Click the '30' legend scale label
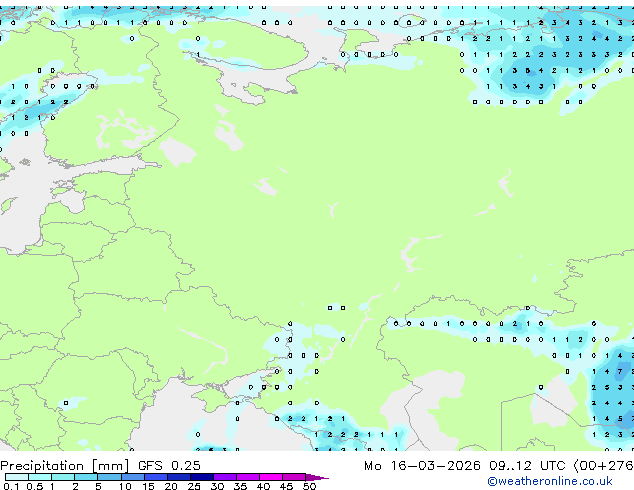Viewport: 634px width, 490px height. click(217, 486)
